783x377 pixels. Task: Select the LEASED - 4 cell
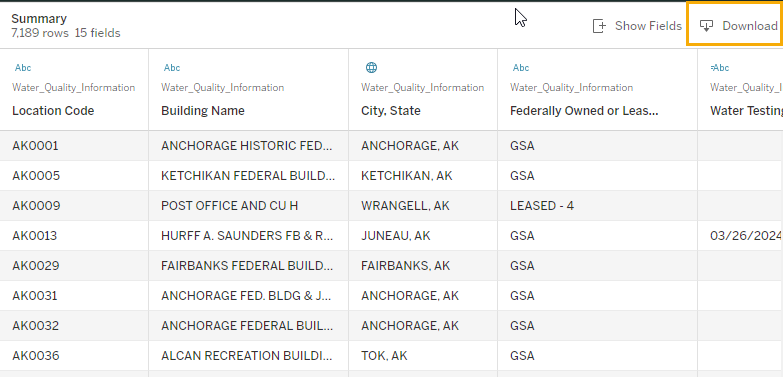point(597,206)
